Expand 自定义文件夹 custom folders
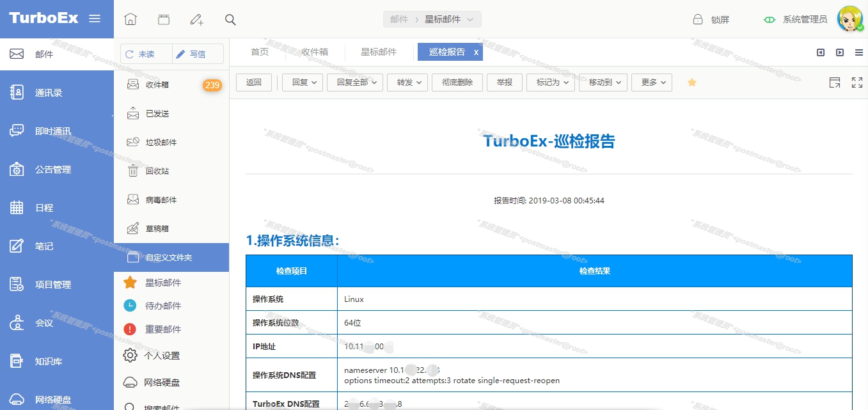 pyautogui.click(x=171, y=257)
